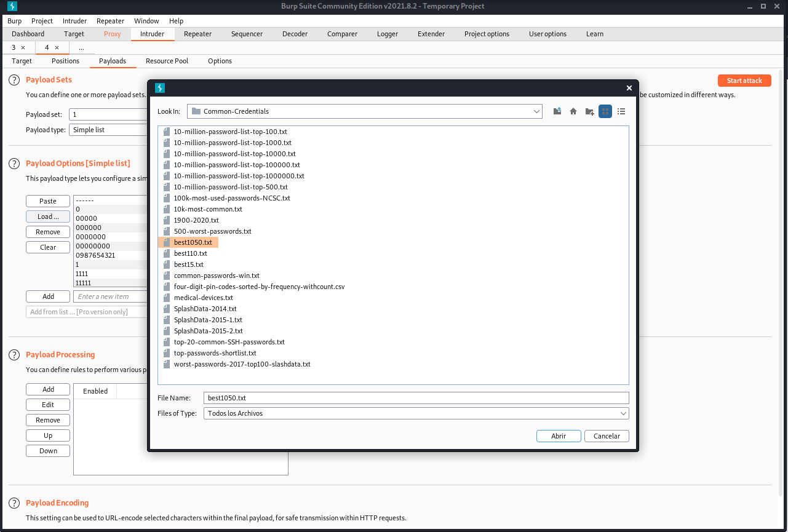Click Cancelar to dismiss dialog
788x532 pixels.
tap(607, 435)
